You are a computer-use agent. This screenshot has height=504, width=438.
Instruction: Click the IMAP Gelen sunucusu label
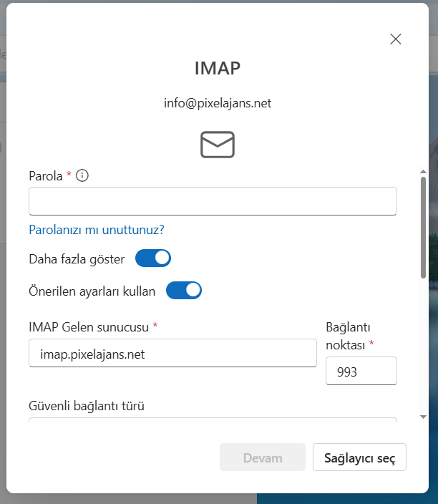[89, 327]
